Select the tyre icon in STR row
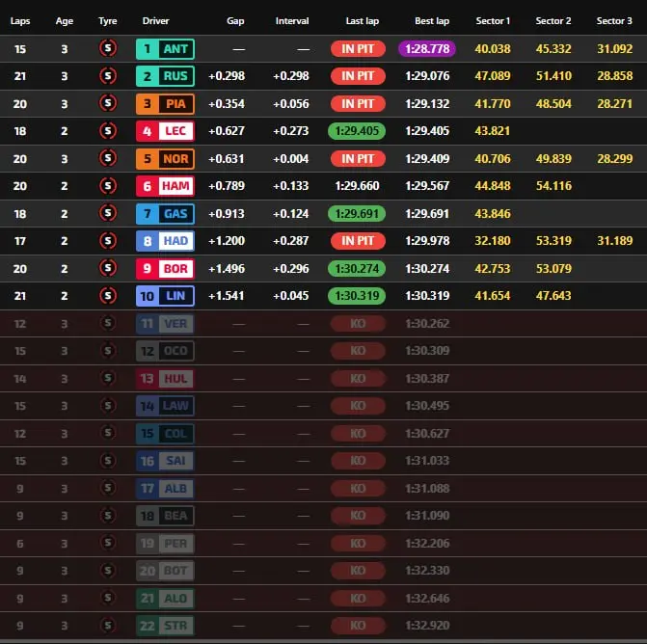Image resolution: width=647 pixels, height=644 pixels. [x=108, y=626]
